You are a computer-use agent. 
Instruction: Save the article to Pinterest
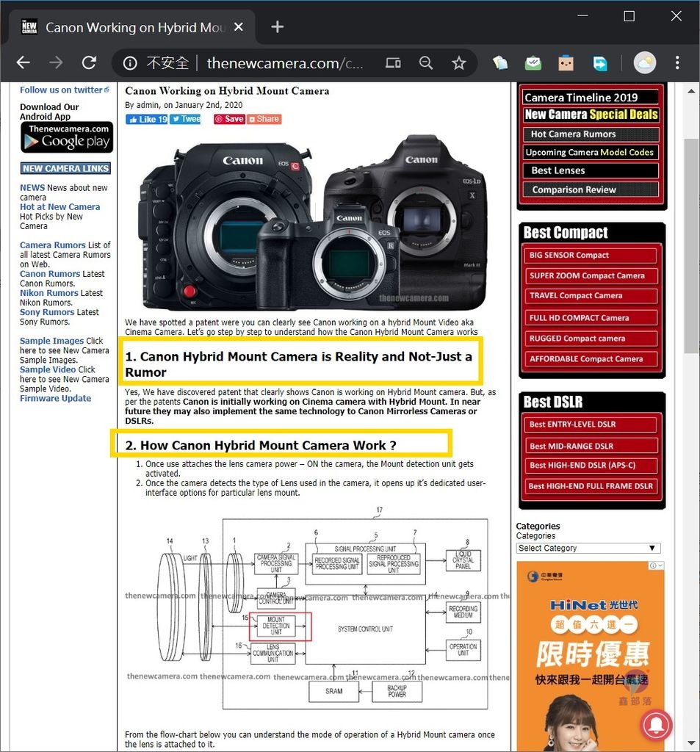point(229,119)
